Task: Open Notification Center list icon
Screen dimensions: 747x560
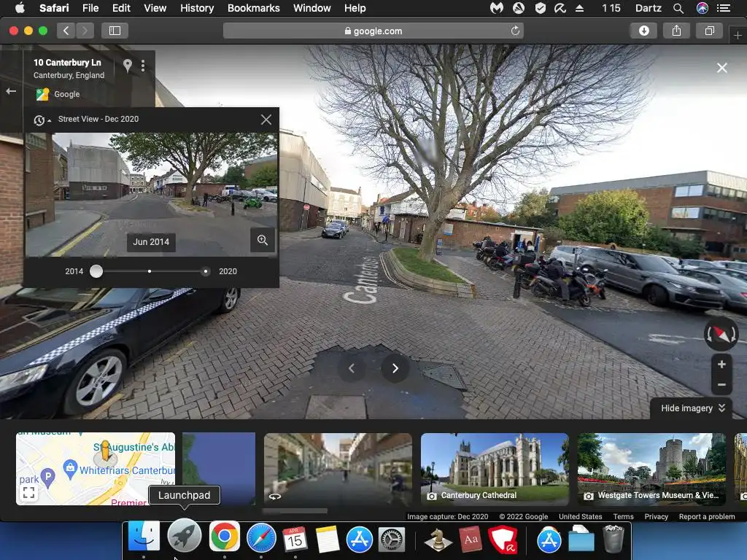Action: tap(723, 8)
